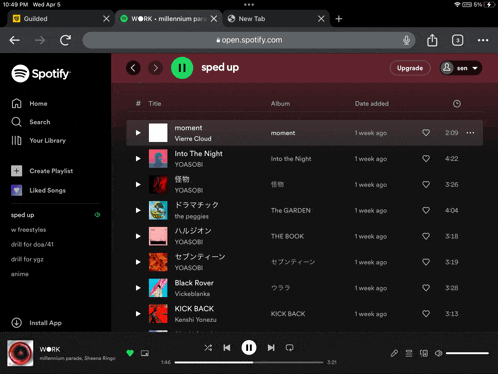The height and width of the screenshot is (374, 498).
Task: Select the w freestyles playlist
Action: point(28,230)
